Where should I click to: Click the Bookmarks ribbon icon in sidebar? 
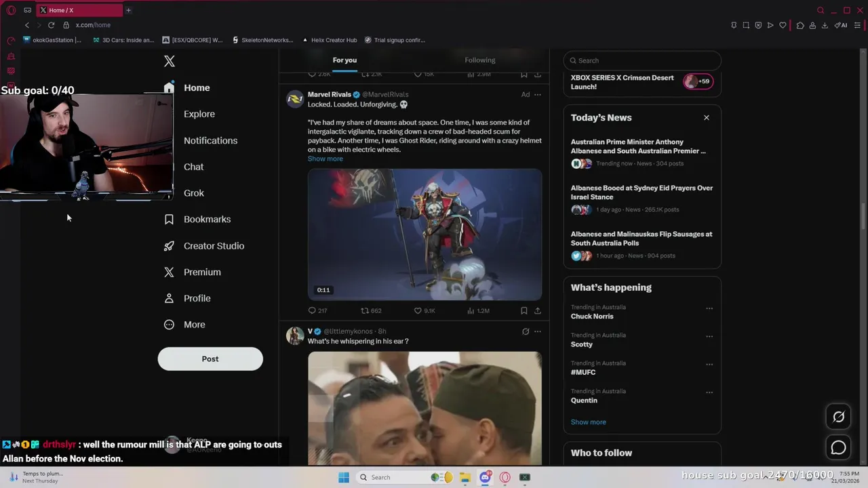(169, 220)
